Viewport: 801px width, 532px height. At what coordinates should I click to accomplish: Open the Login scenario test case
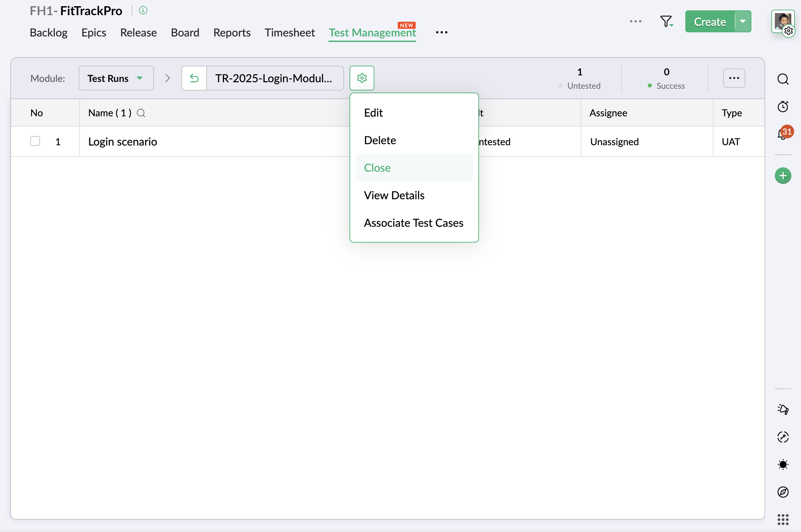[x=122, y=141]
